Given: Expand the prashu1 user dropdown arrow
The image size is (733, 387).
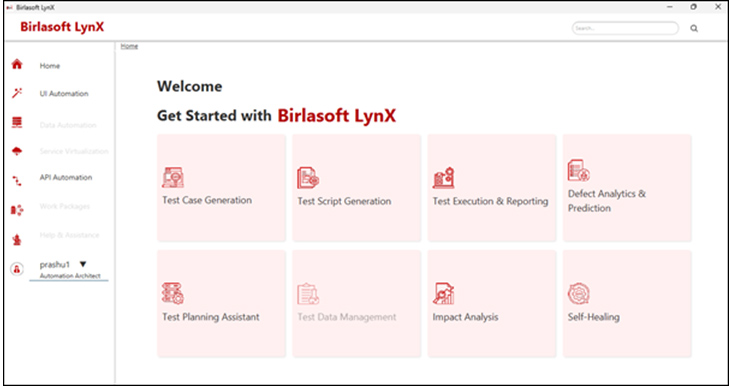Looking at the screenshot, I should tap(83, 264).
